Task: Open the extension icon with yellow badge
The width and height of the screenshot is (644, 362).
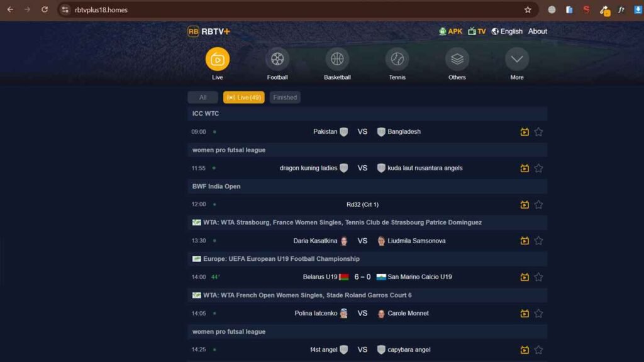Action: tap(604, 10)
